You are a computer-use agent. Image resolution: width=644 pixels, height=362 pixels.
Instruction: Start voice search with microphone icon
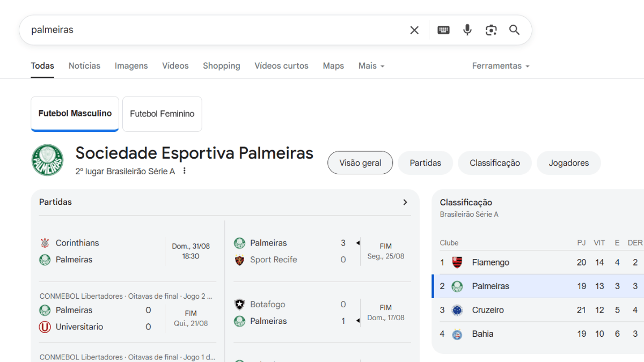click(x=467, y=30)
